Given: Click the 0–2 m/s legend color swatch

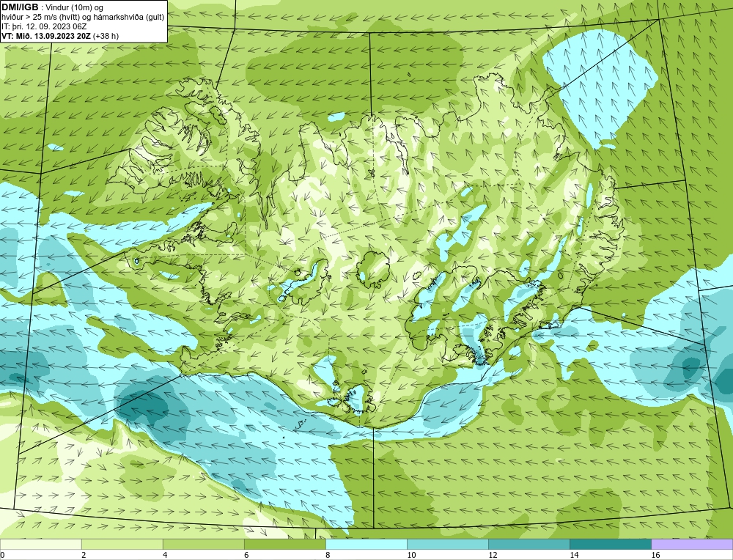Looking at the screenshot, I should pos(40,544).
